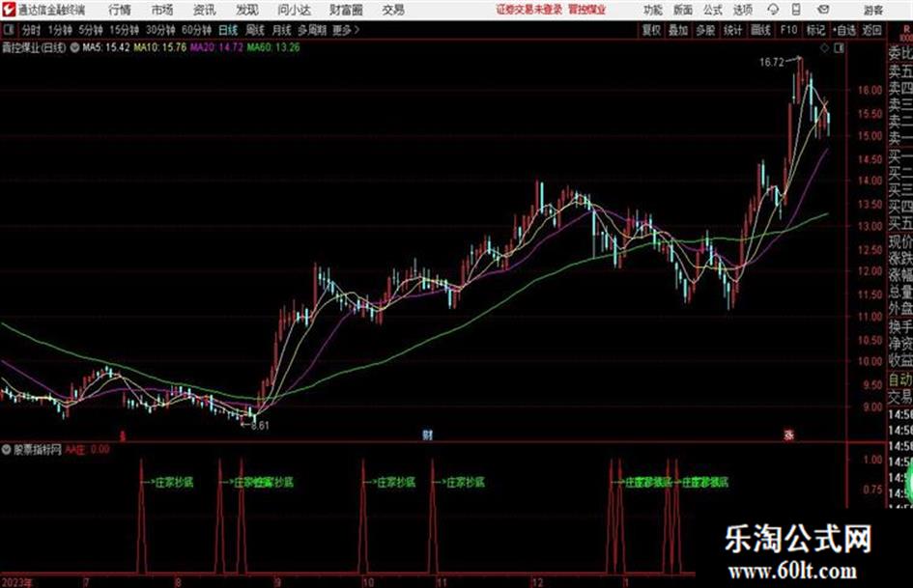Image resolution: width=913 pixels, height=588 pixels.
Task: Expand the round arrow next to the chart title
Action: point(74,47)
